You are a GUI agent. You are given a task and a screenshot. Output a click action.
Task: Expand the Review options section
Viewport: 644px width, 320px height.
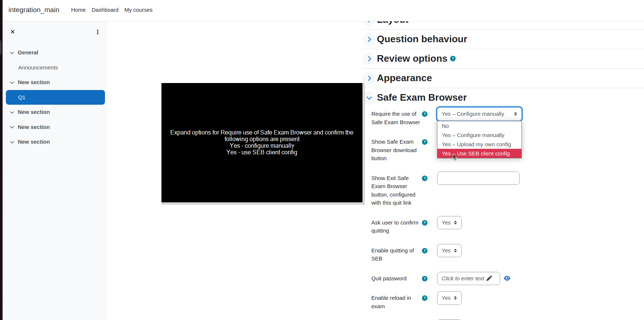pyautogui.click(x=369, y=59)
